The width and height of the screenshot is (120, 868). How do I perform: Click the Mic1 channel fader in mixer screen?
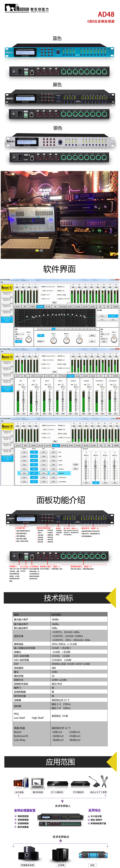click(23, 400)
